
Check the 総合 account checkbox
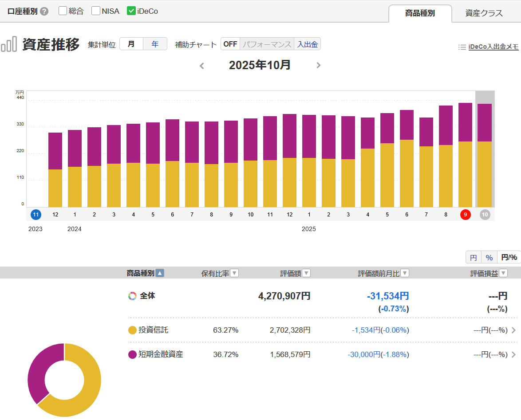click(63, 11)
